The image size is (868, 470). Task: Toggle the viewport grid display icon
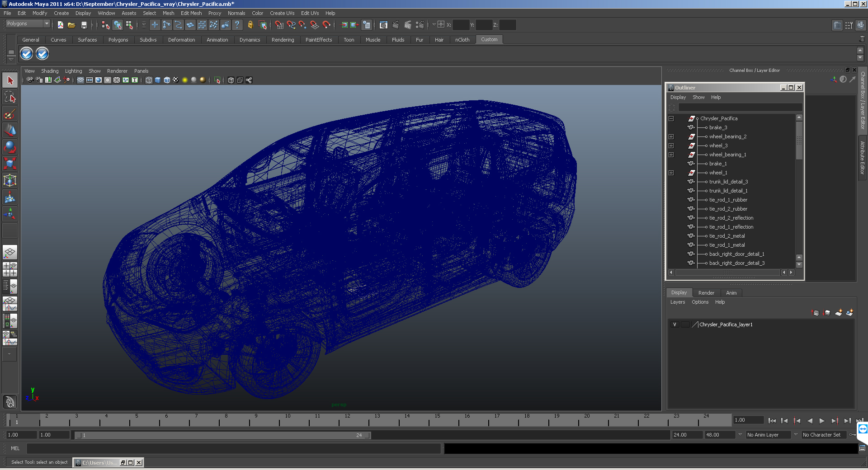(x=80, y=80)
